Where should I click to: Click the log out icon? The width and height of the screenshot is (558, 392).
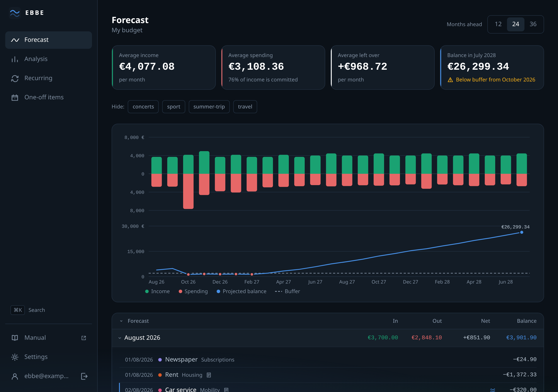tap(84, 376)
